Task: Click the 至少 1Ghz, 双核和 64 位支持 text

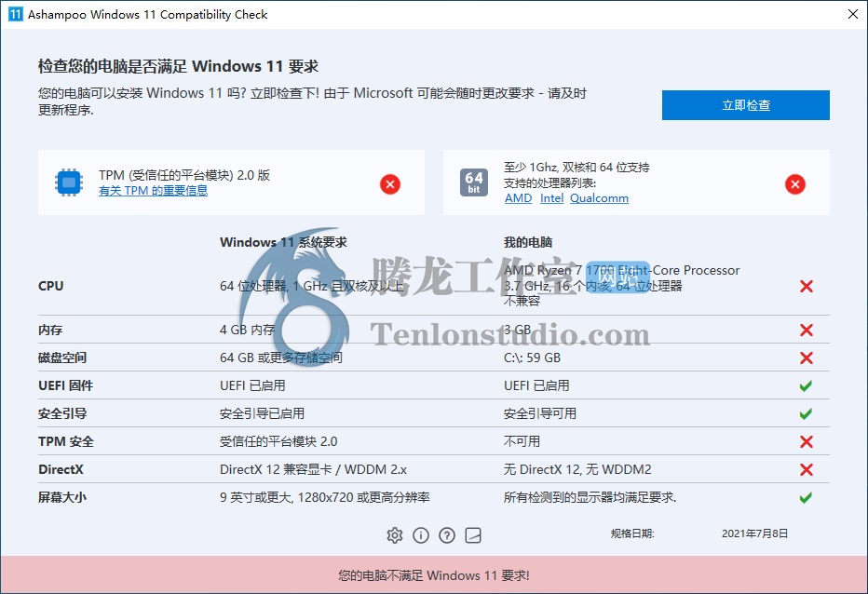Action: [x=576, y=168]
